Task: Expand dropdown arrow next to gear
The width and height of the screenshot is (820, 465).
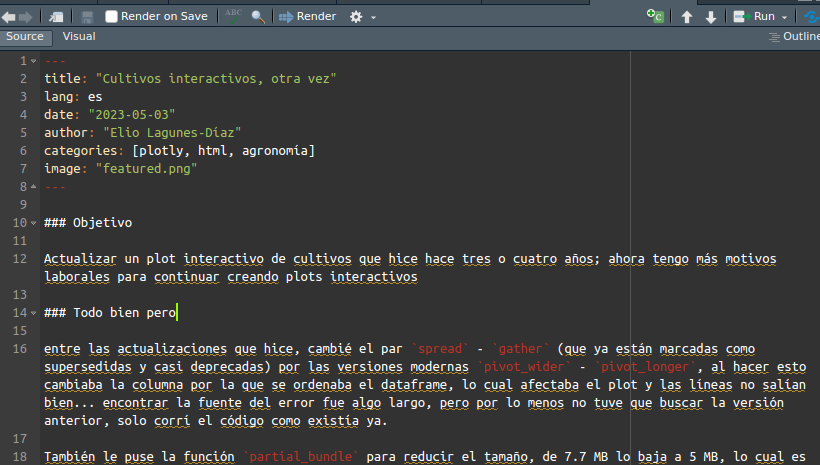Action: tap(373, 17)
